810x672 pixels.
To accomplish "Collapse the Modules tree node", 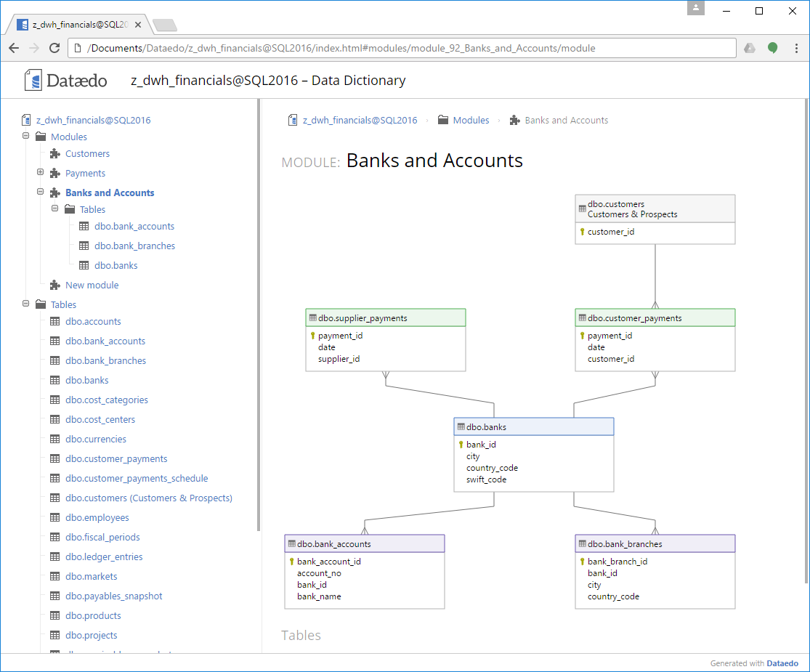I will pyautogui.click(x=26, y=136).
